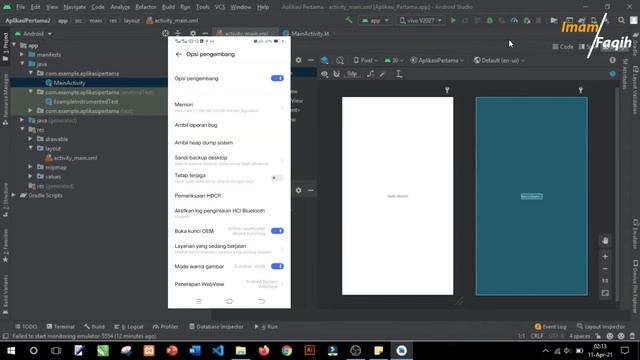Toggle the view options eye icon
Image resolution: width=640 pixels, height=360 pixels.
point(324,74)
